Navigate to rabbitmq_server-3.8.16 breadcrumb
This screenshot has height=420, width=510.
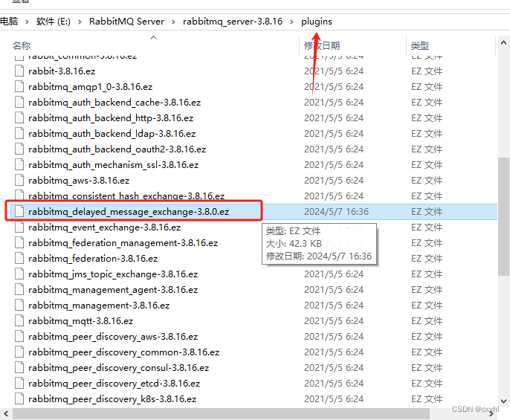pos(233,22)
